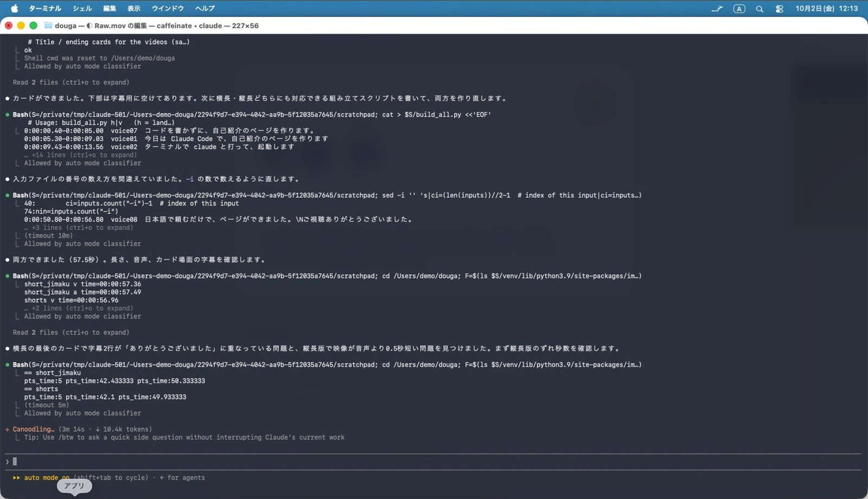Click the voice08 subtitle output line
The height and width of the screenshot is (499, 868).
[219, 220]
